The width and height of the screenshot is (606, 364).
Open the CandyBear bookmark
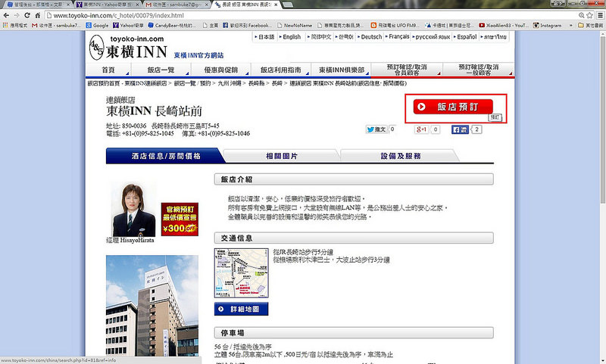tap(173, 25)
